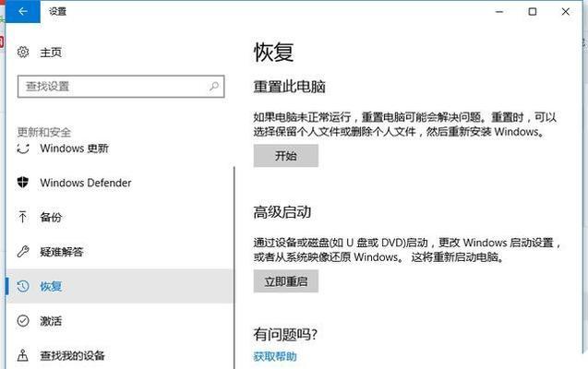Click the 重置此电脑 heading
The height and width of the screenshot is (369, 588).
[289, 87]
